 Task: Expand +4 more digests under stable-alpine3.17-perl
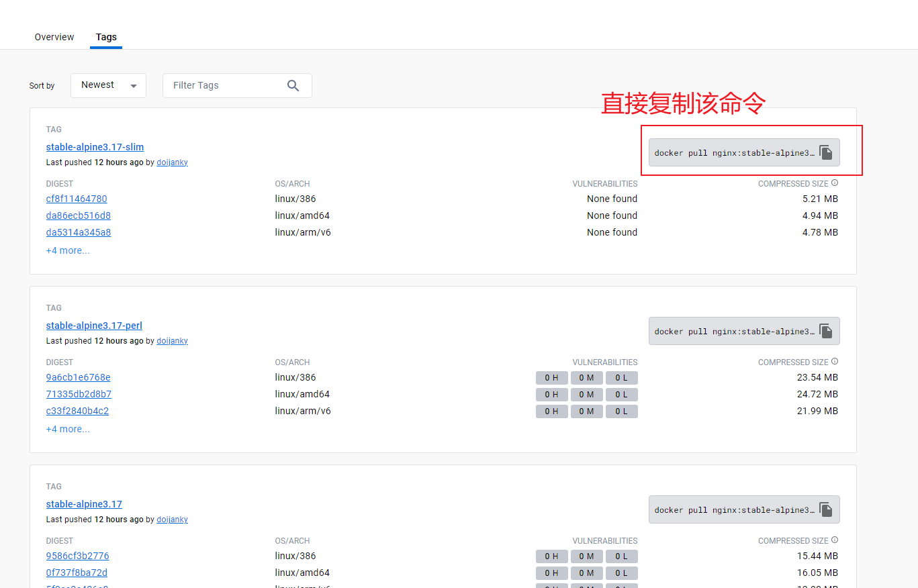pyautogui.click(x=68, y=429)
